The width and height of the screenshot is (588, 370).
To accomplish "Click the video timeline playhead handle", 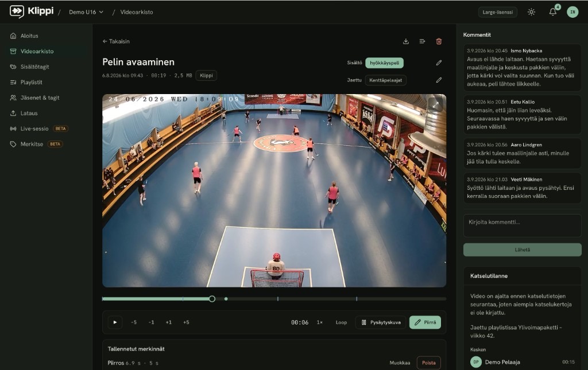I will click(x=212, y=299).
